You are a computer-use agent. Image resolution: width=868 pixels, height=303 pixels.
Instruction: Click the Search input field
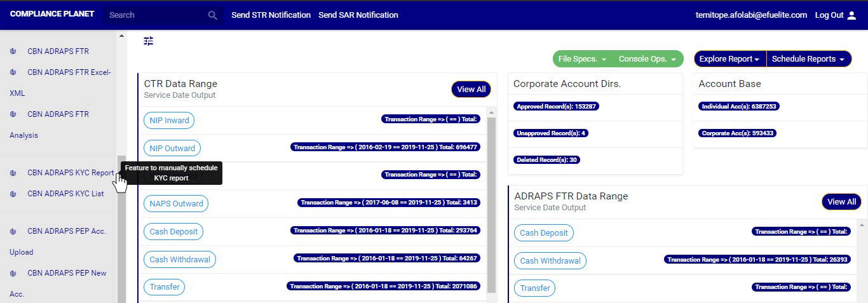(x=156, y=15)
